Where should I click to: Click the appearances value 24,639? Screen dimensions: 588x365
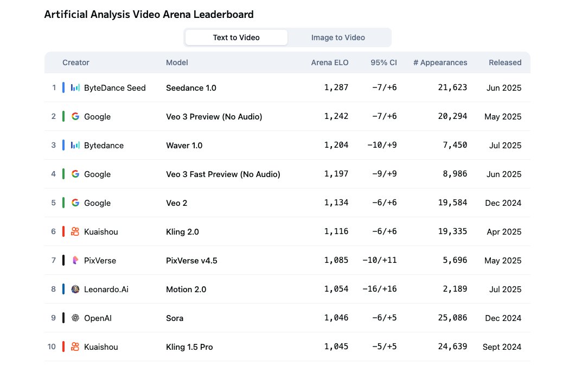[x=452, y=347]
